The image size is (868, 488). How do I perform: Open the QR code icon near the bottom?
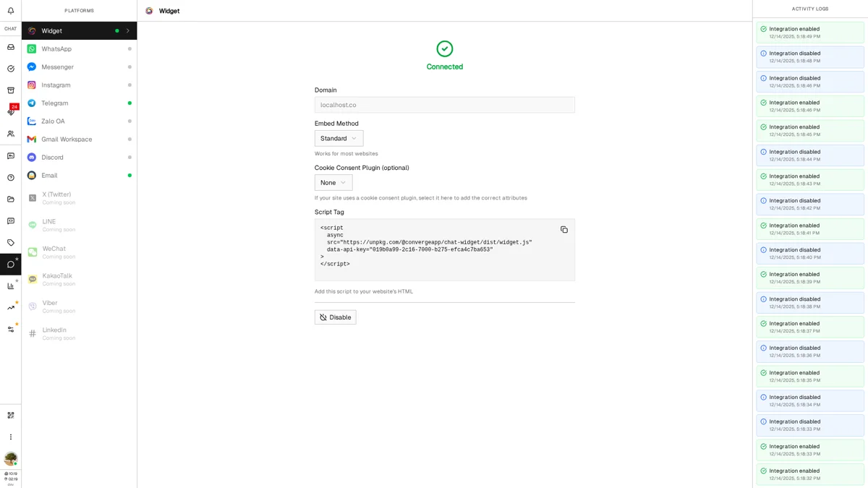click(10, 415)
